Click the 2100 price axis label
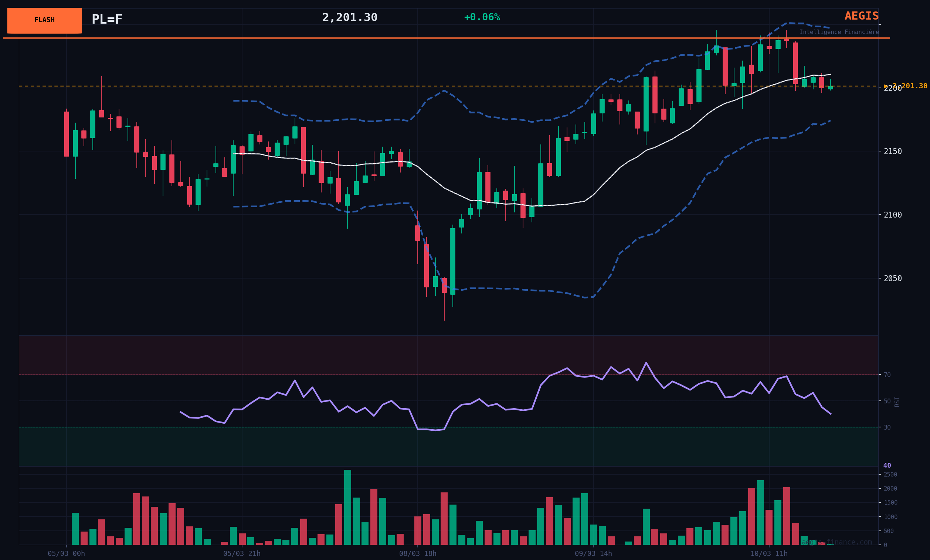The image size is (930, 560). pos(893,215)
